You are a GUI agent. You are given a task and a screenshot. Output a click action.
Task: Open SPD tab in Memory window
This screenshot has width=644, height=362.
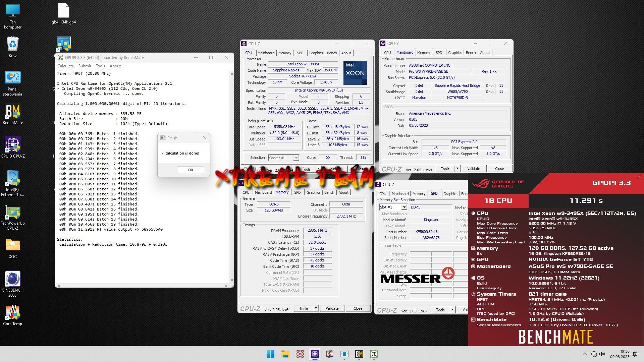click(x=298, y=192)
